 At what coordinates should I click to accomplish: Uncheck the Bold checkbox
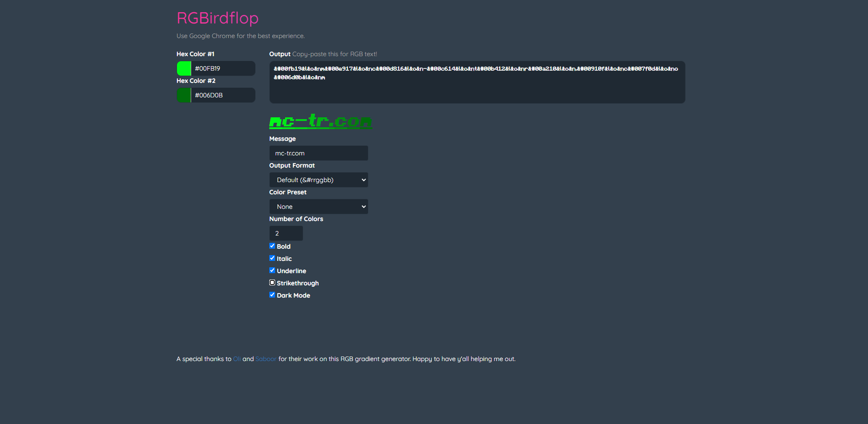tap(272, 246)
